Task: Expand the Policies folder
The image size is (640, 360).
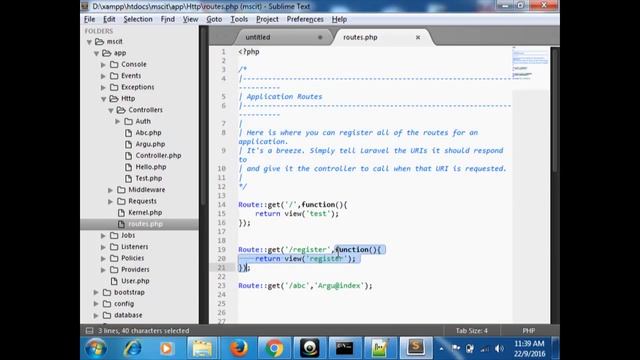Action: tap(103, 258)
